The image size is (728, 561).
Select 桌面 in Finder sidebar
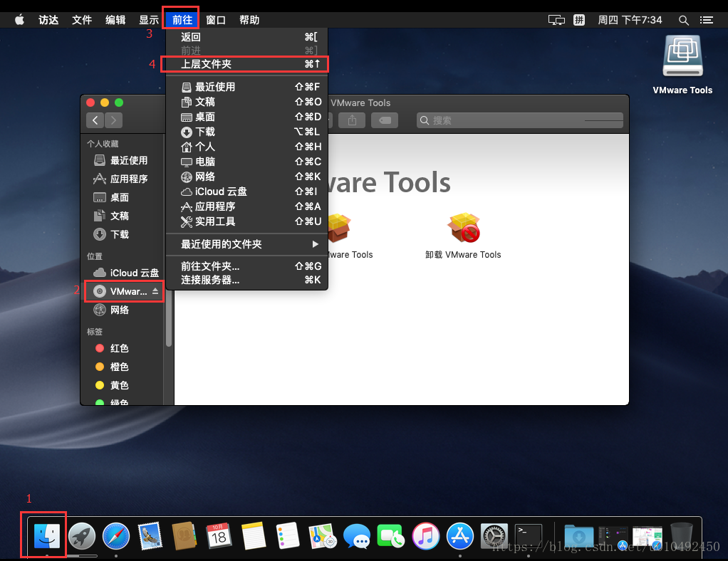[122, 198]
